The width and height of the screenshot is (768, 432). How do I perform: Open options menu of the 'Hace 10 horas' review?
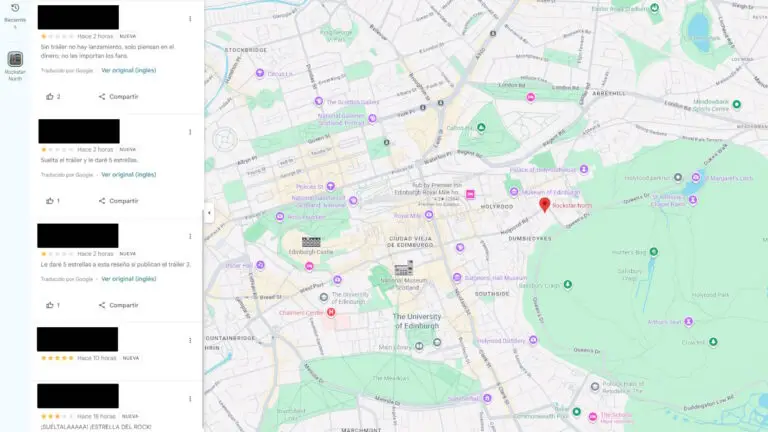point(190,340)
